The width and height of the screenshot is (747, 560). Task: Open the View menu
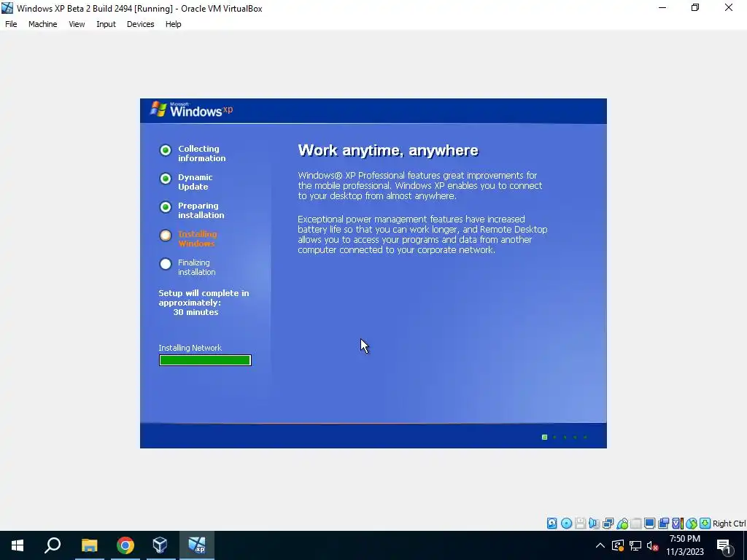pyautogui.click(x=77, y=24)
